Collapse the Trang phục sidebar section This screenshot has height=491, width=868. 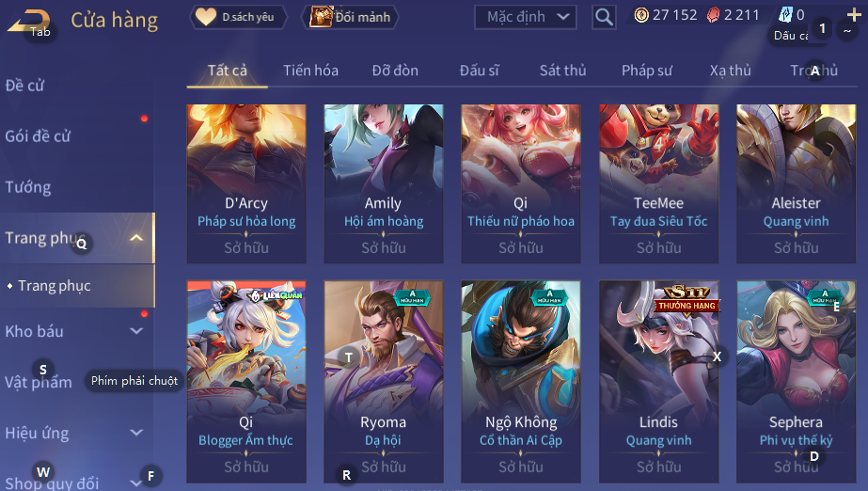136,238
